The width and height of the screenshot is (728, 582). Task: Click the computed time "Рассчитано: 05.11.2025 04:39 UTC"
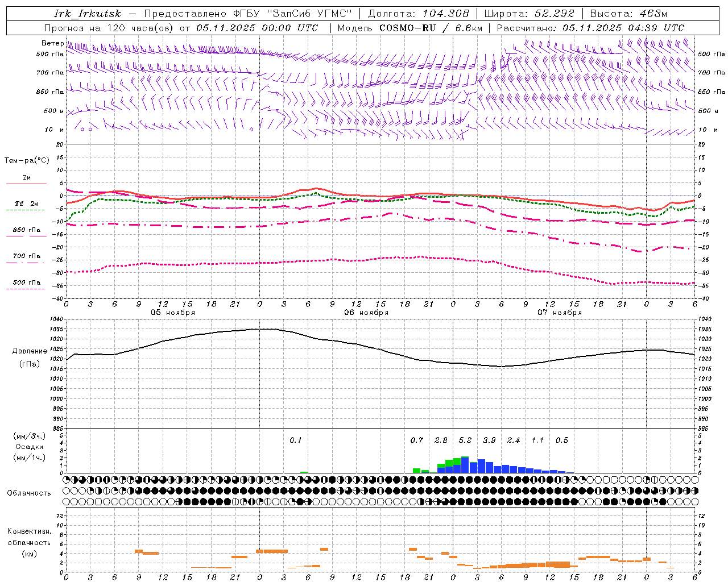(590, 28)
